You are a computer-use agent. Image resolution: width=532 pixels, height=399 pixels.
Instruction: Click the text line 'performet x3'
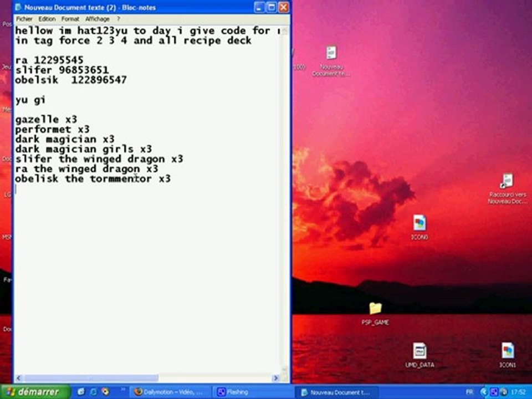click(x=52, y=129)
